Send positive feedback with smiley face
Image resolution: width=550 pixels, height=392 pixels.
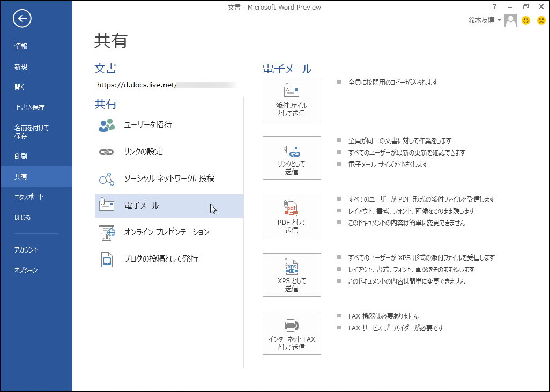click(x=526, y=20)
